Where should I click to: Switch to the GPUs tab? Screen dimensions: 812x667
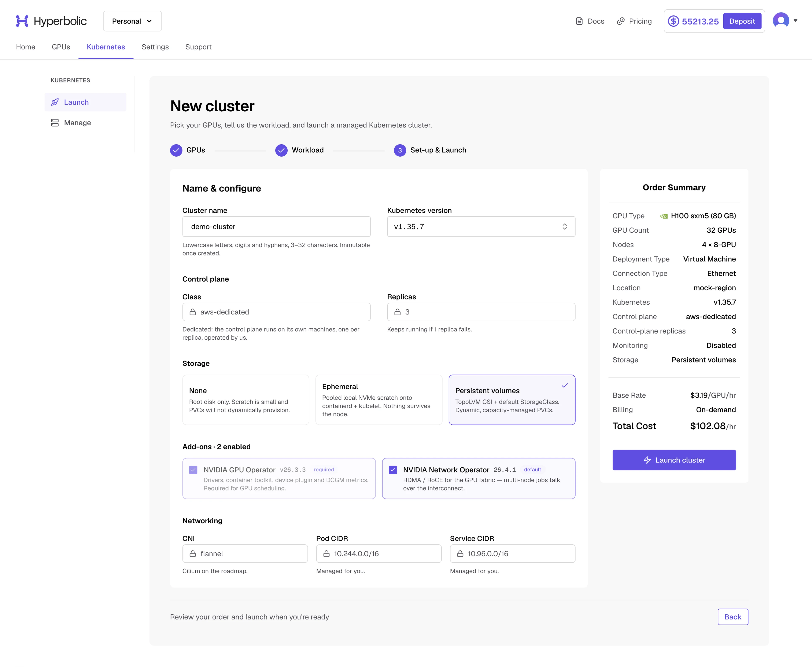click(x=61, y=47)
